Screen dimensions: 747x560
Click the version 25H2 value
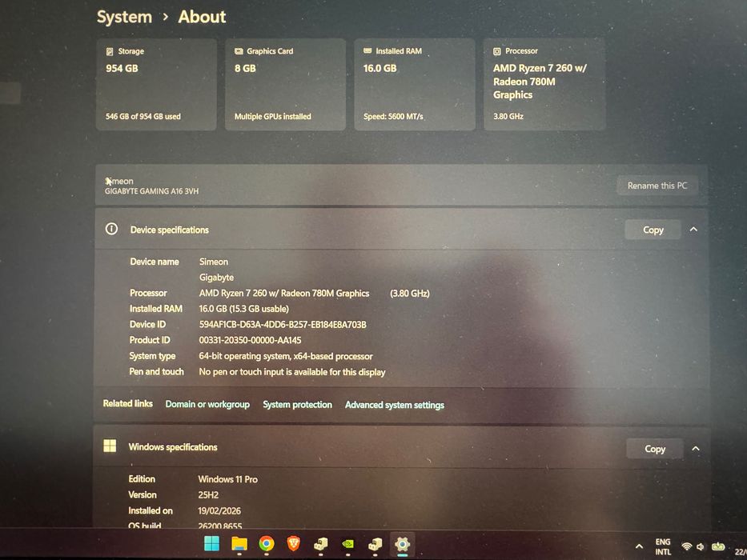208,495
